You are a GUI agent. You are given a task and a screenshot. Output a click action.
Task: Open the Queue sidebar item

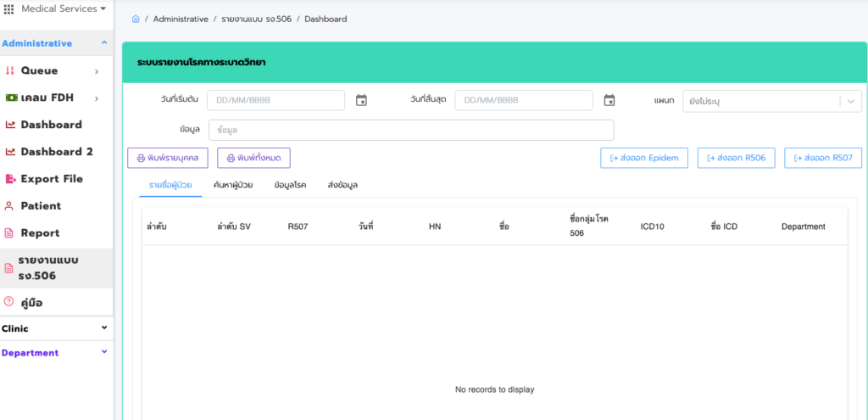pos(51,70)
